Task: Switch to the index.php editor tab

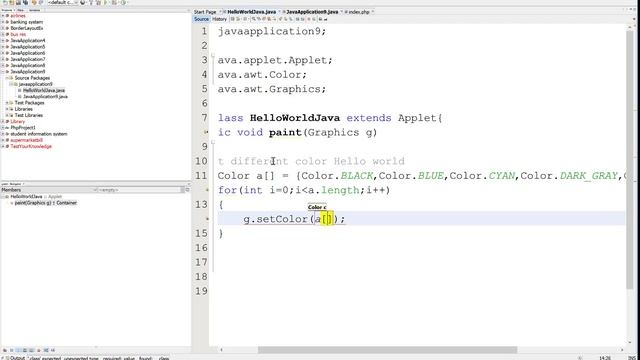Action: coord(359,12)
